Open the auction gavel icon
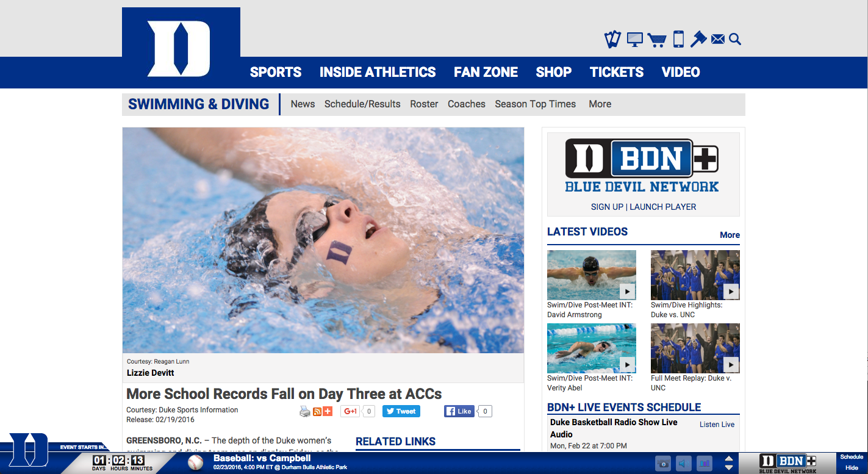 pos(698,40)
